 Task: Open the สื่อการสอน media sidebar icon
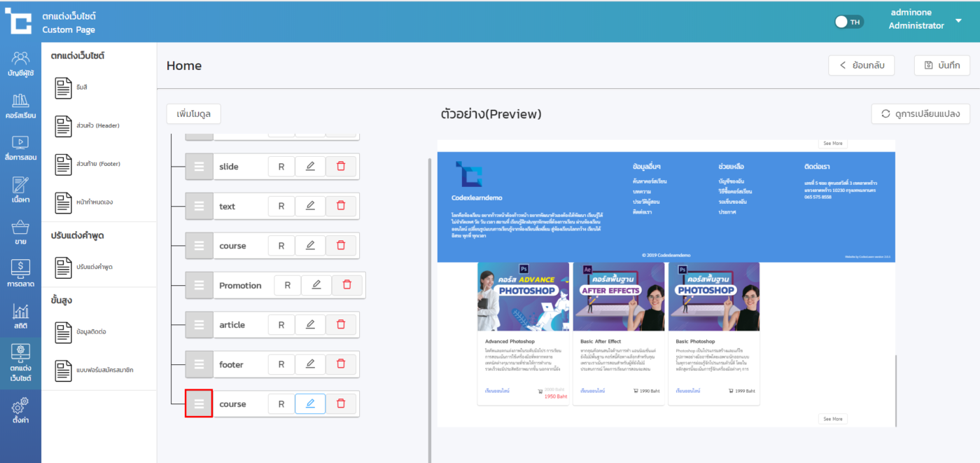pyautogui.click(x=20, y=148)
